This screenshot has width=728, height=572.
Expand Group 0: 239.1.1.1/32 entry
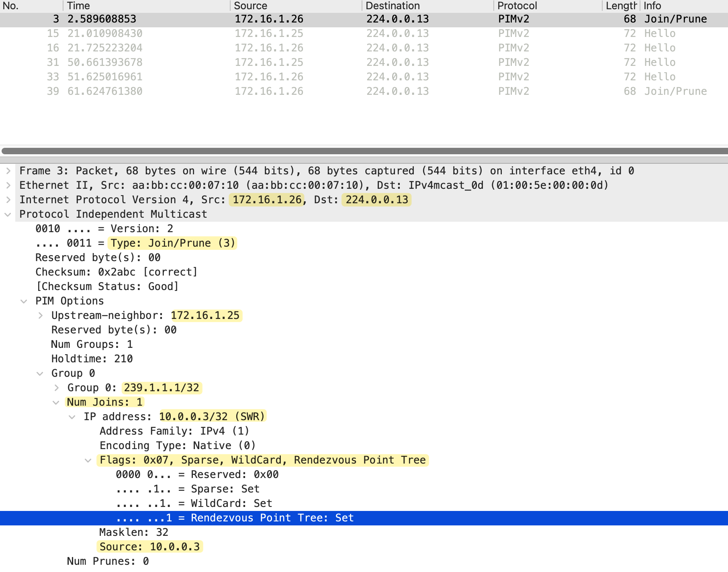tap(56, 388)
